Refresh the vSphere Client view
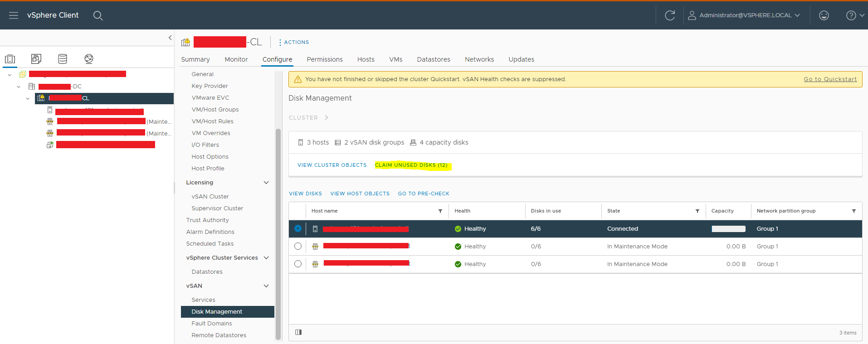 670,15
